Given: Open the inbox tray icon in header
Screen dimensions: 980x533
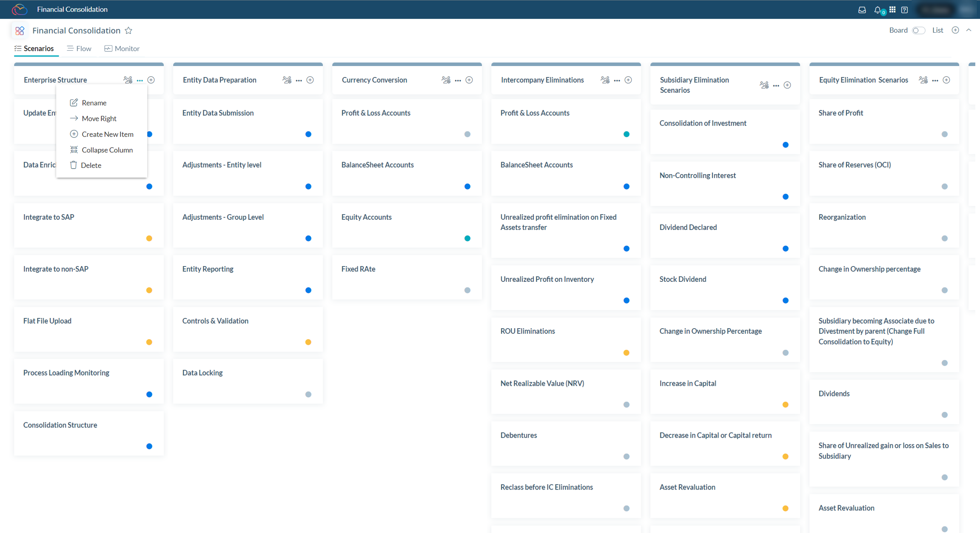Looking at the screenshot, I should point(862,10).
